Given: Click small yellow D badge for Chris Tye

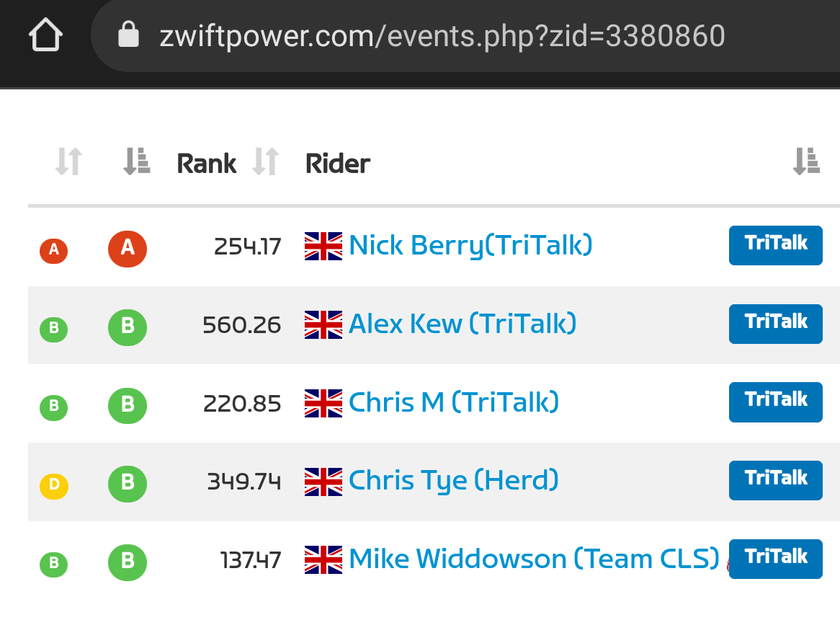Looking at the screenshot, I should [x=54, y=486].
